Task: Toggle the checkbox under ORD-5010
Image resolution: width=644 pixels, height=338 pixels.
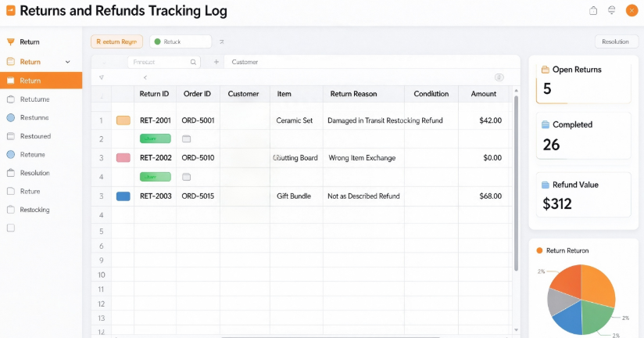Action: click(187, 177)
